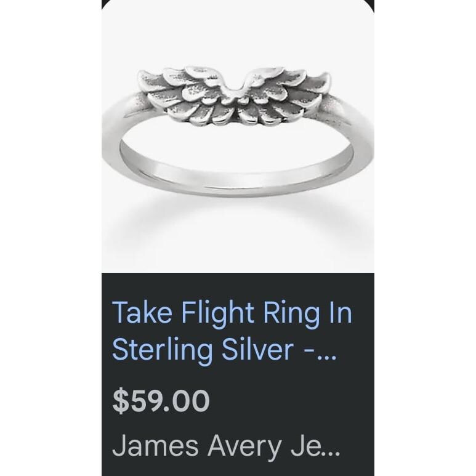Select the $59.00 price label
Viewport: 476px width, 476px height.
pos(161,401)
